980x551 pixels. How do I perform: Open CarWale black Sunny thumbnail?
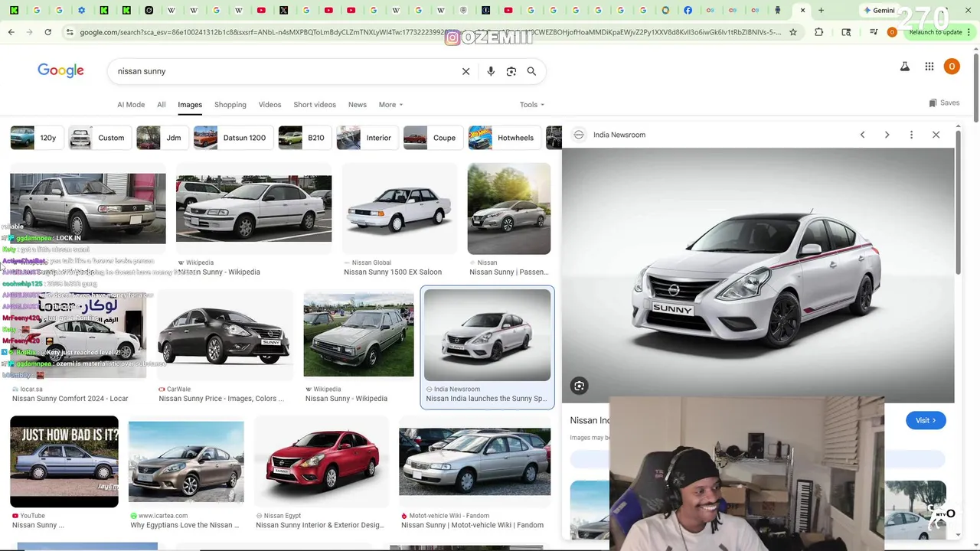click(224, 335)
